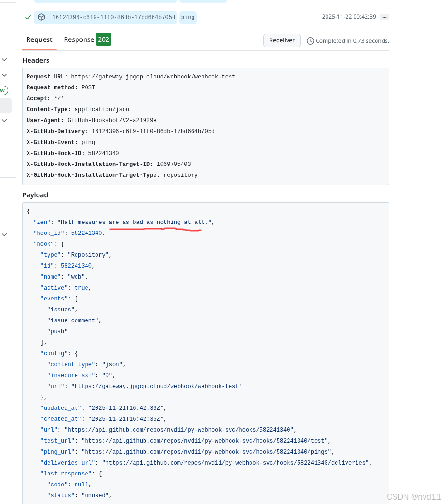Click the test_url payload value
Image resolution: width=443 pixels, height=504 pixels.
204,441
